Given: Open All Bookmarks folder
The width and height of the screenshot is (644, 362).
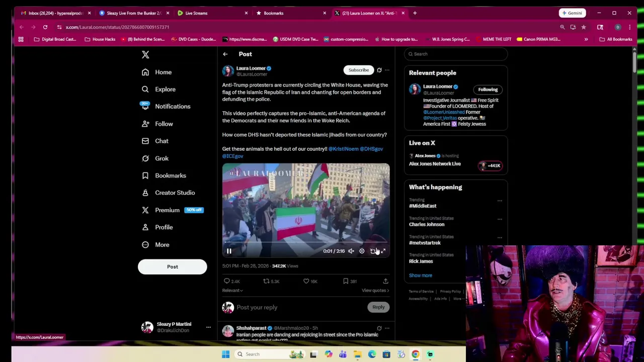Looking at the screenshot, I should tap(616, 39).
